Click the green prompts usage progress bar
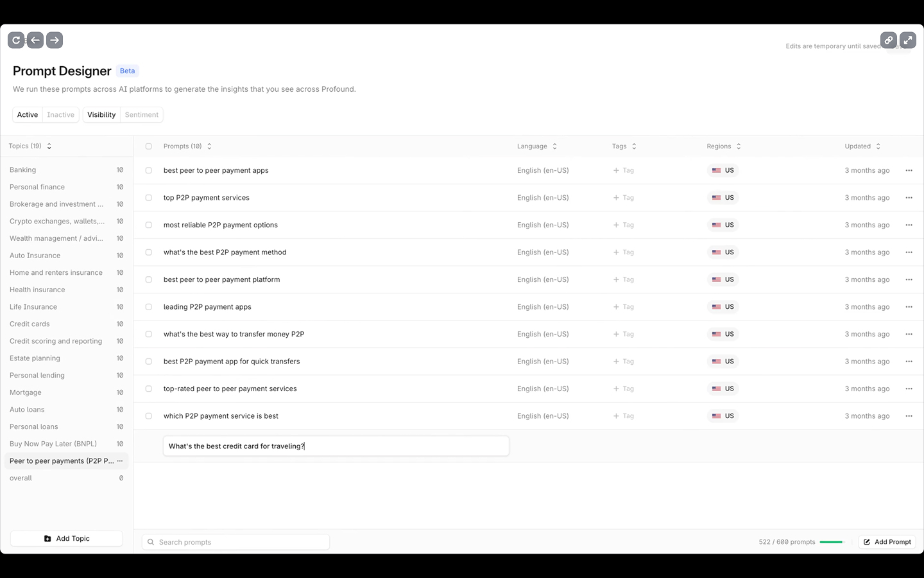 [x=832, y=542]
